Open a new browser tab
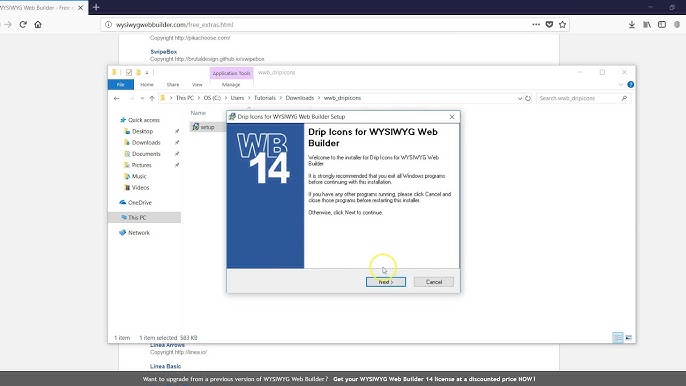 pyautogui.click(x=96, y=7)
